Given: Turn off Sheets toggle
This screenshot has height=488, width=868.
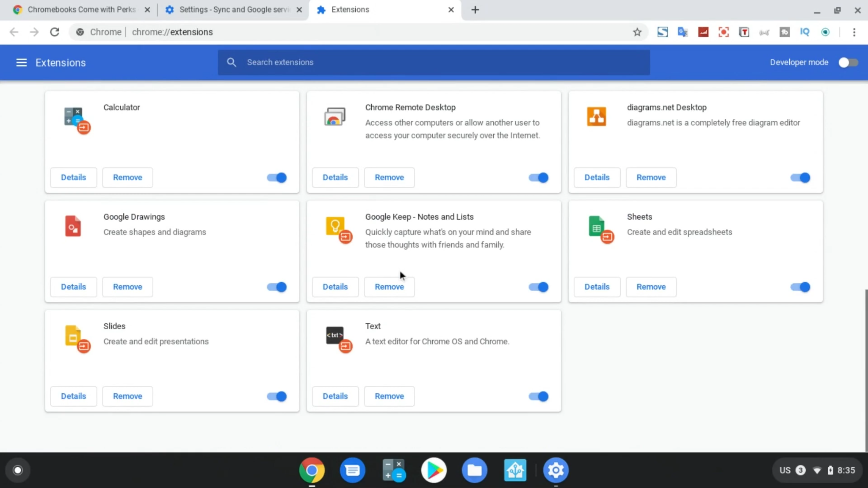Looking at the screenshot, I should (x=800, y=287).
